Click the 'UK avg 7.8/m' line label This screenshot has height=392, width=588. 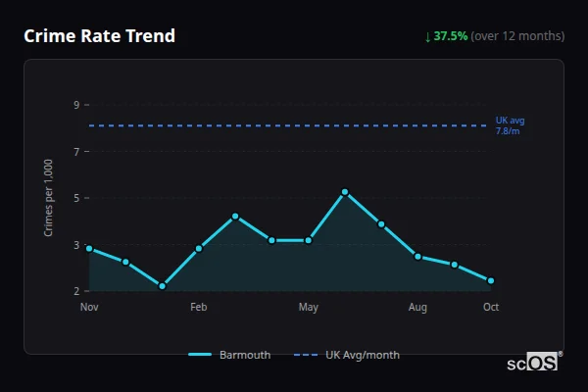pos(510,125)
